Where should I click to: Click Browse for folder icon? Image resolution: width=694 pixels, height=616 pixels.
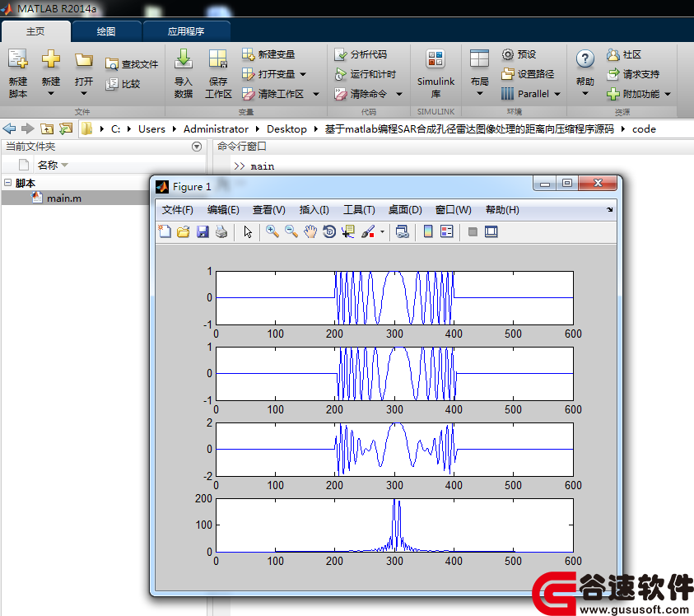(66, 128)
